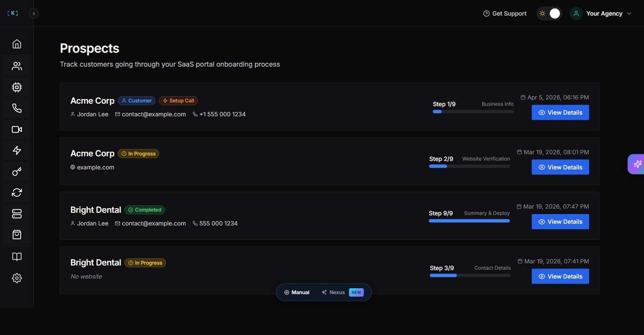This screenshot has height=335, width=644.
Task: Switch to Manual mode
Action: tap(297, 292)
